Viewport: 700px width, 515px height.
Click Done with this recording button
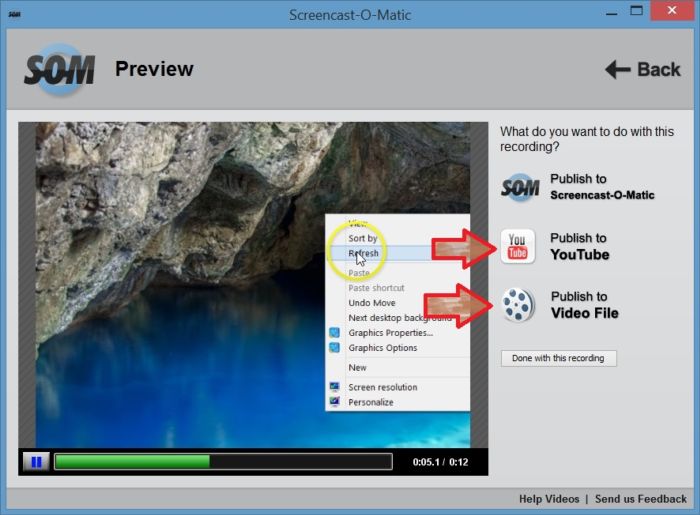pyautogui.click(x=558, y=358)
